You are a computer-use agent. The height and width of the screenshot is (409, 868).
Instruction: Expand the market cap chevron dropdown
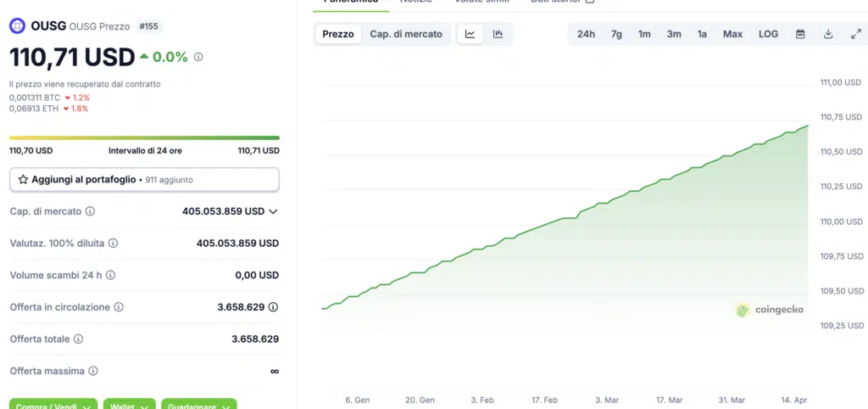273,211
